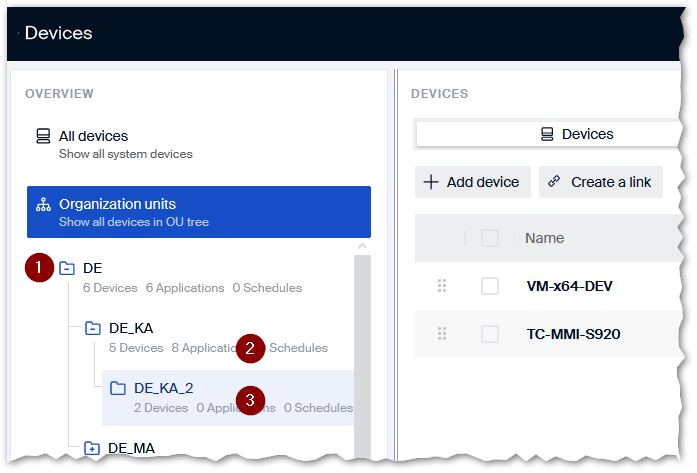Click the All devices monitor icon

[42, 136]
